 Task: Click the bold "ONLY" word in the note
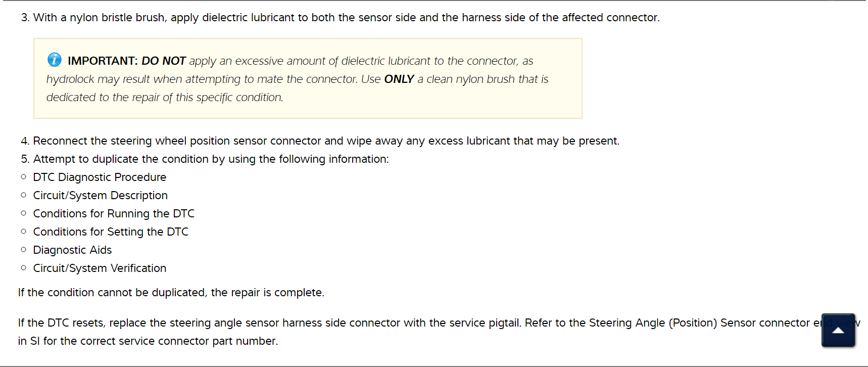pos(399,79)
